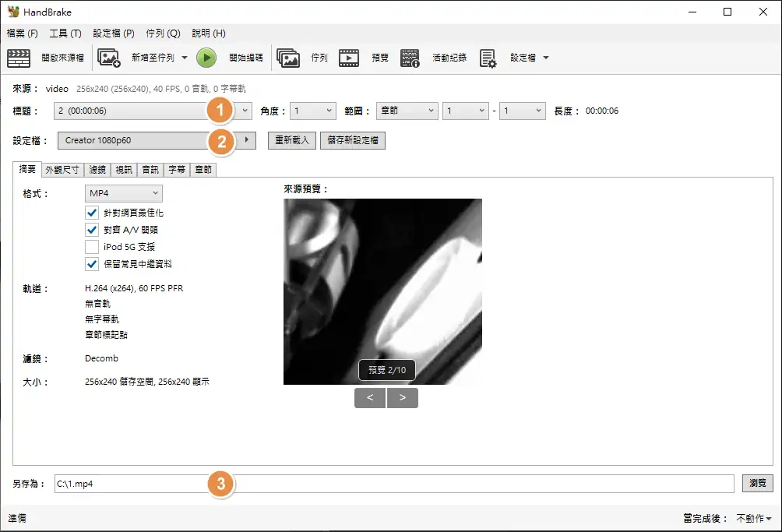The image size is (782, 532).
Task: Click the HandBrake app logo in title bar
Action: point(13,12)
